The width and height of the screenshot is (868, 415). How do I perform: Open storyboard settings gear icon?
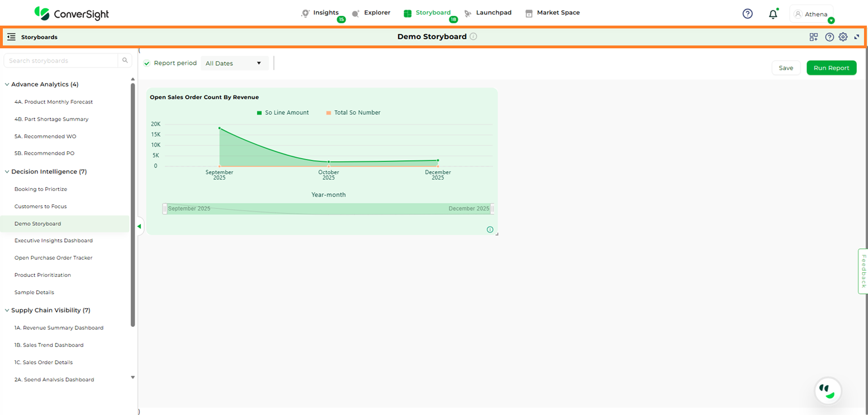click(x=843, y=37)
